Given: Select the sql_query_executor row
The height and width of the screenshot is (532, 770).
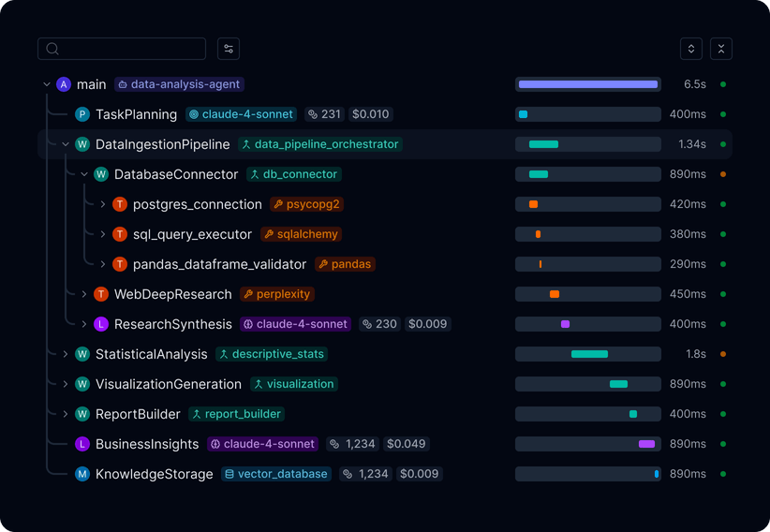Looking at the screenshot, I should coord(192,234).
